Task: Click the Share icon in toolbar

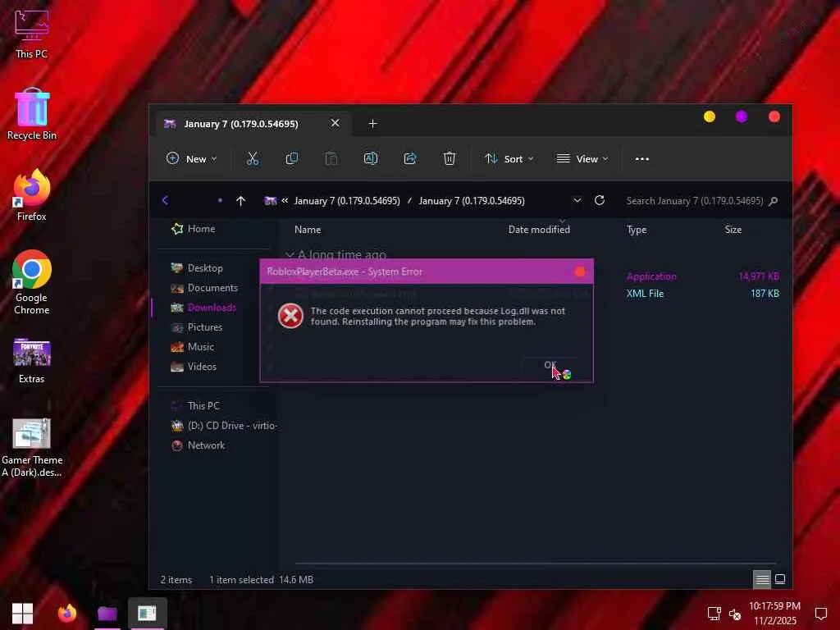Action: (410, 158)
